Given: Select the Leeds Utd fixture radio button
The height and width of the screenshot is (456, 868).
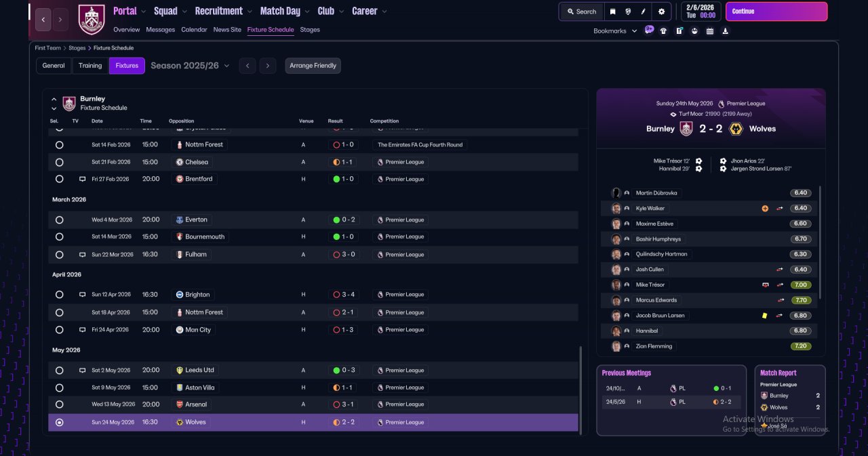Looking at the screenshot, I should (x=59, y=371).
